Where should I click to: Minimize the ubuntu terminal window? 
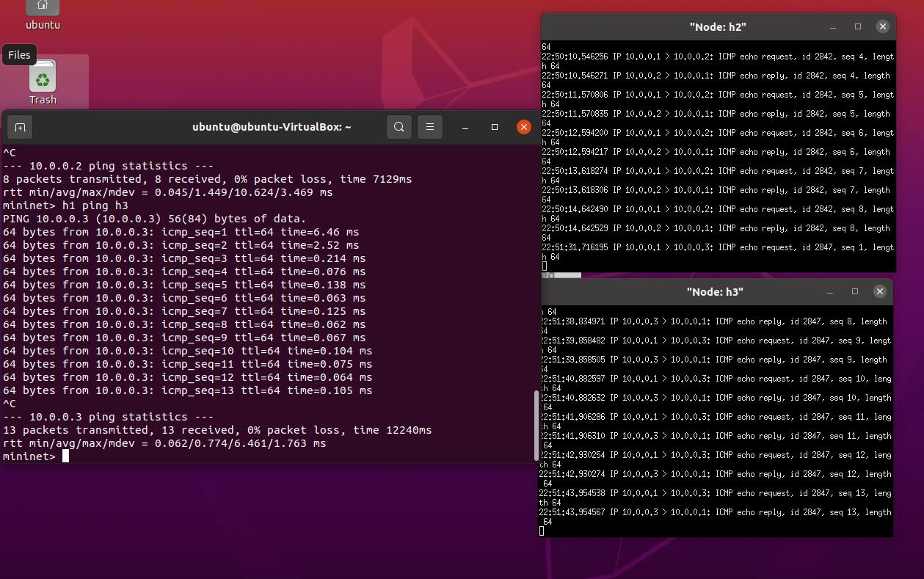click(x=465, y=127)
